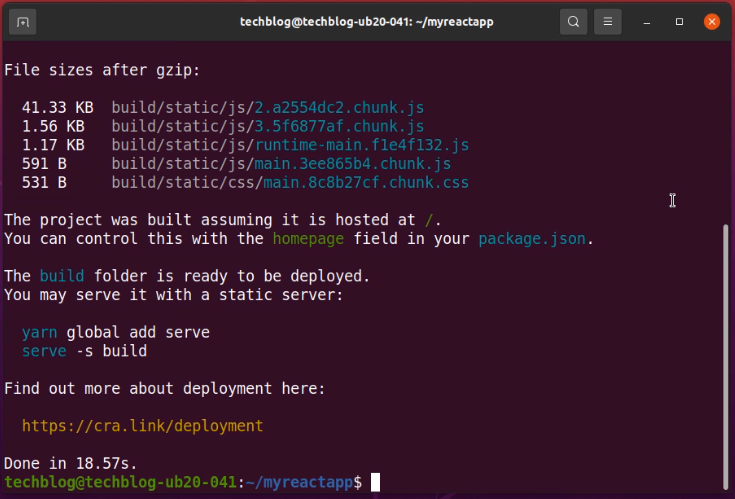This screenshot has height=499, width=735.
Task: Maximize the terminal window
Action: pos(680,21)
